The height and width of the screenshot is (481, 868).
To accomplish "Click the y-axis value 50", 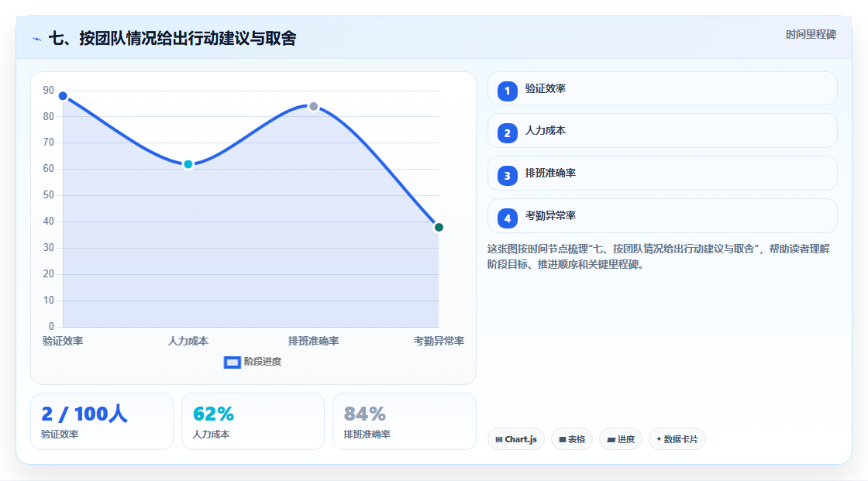I will coord(49,195).
